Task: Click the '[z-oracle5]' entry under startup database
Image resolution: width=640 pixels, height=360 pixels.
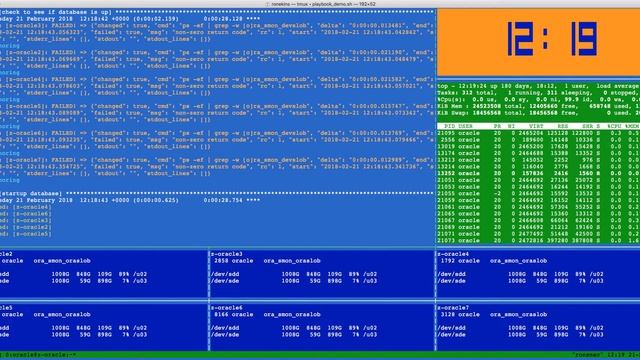Action: (32, 234)
